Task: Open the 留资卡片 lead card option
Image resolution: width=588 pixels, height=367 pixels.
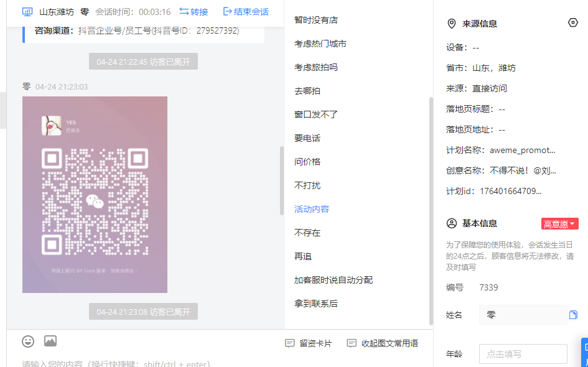Action: point(309,343)
